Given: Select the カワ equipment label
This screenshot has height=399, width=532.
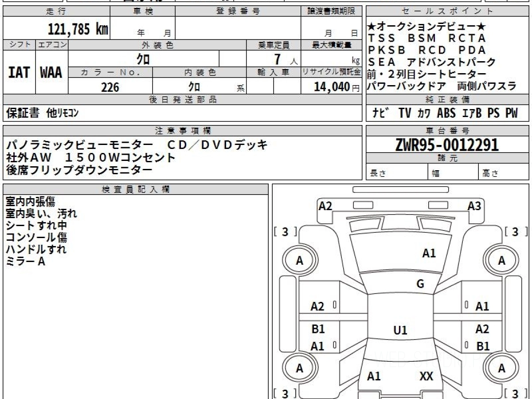Looking at the screenshot, I should pos(424,113).
